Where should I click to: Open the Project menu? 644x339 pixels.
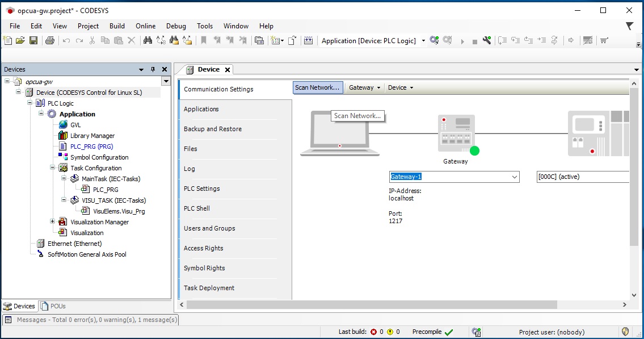89,26
